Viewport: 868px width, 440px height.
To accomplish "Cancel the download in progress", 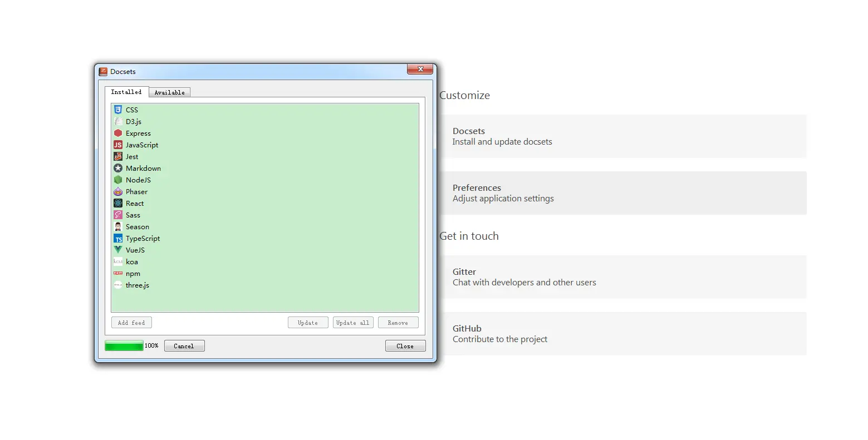I will pyautogui.click(x=184, y=346).
